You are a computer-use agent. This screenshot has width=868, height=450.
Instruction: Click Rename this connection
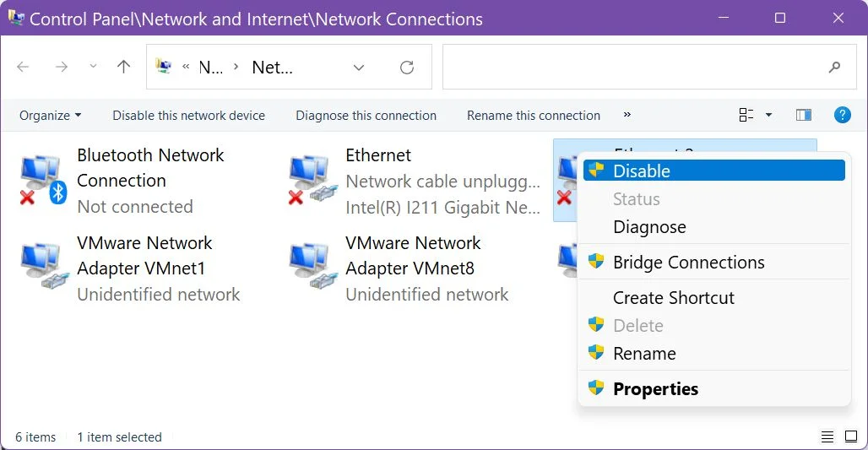tap(534, 115)
